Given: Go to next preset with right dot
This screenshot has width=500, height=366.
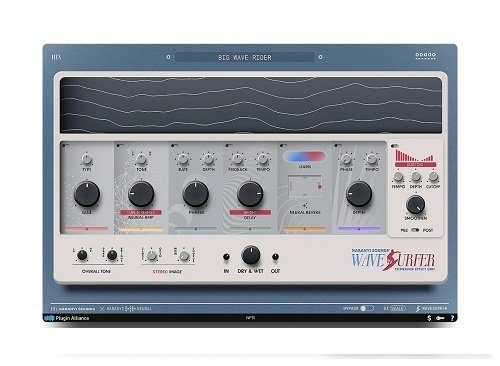Looking at the screenshot, I should 320,57.
